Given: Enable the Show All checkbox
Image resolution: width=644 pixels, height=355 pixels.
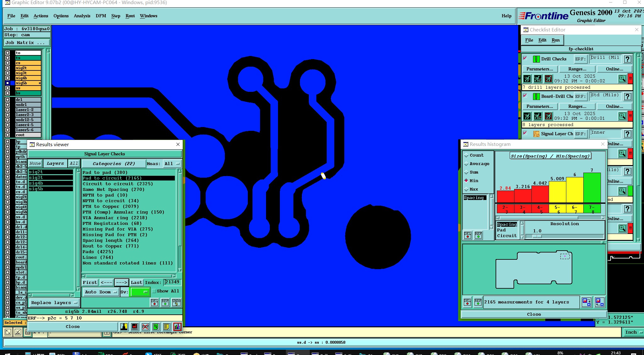Looking at the screenshot, I should [x=154, y=291].
